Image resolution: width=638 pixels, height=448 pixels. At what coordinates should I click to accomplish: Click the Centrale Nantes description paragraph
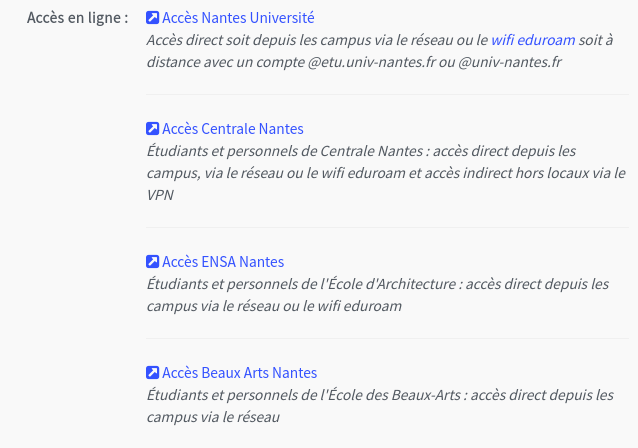click(386, 173)
